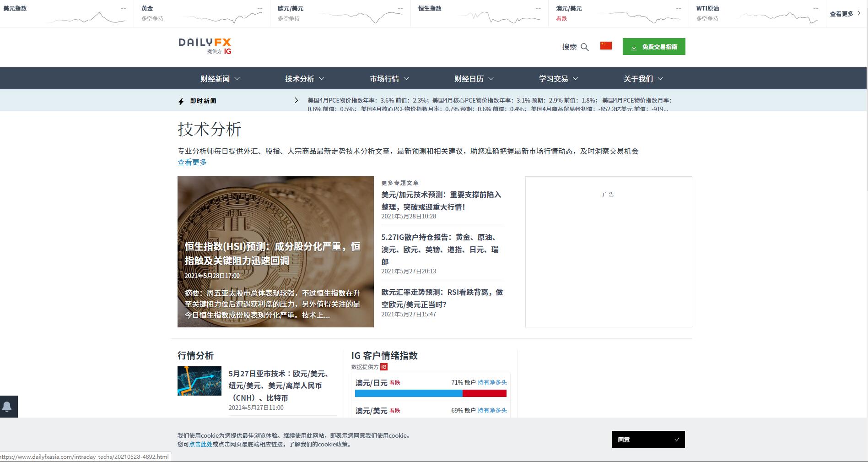The width and height of the screenshot is (868, 462).
Task: Click the IG logo next to 数据提供方
Action: click(x=383, y=366)
